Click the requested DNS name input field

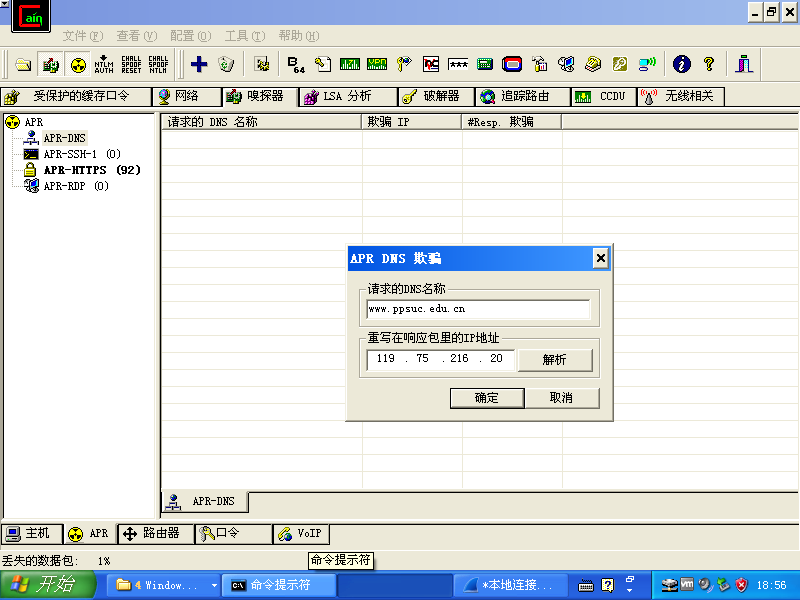coord(478,309)
